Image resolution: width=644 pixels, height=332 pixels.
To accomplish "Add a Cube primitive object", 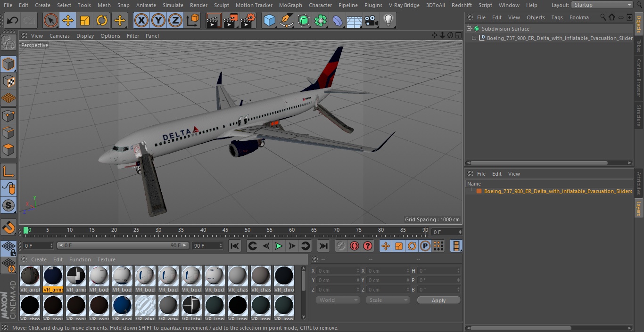I will (269, 20).
